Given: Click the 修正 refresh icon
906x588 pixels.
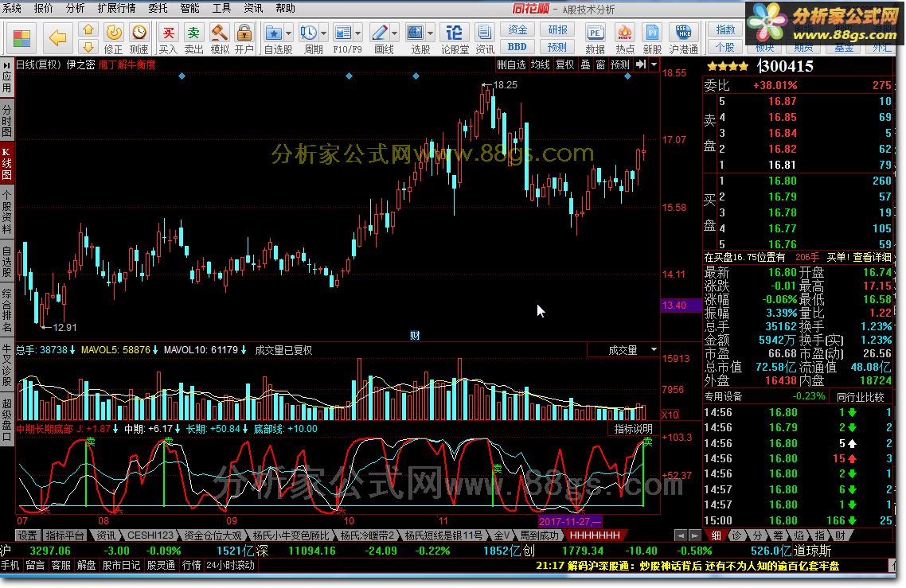Looking at the screenshot, I should coord(113,33).
